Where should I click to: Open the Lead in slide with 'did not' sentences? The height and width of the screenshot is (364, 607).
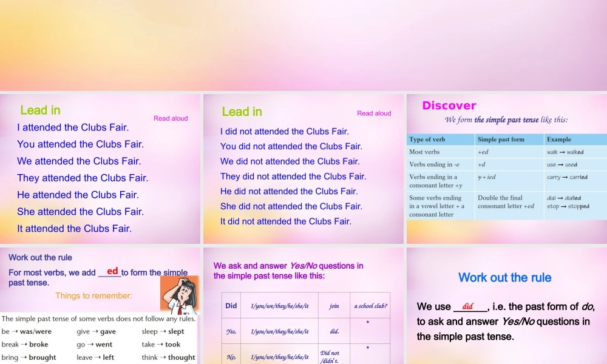303,169
